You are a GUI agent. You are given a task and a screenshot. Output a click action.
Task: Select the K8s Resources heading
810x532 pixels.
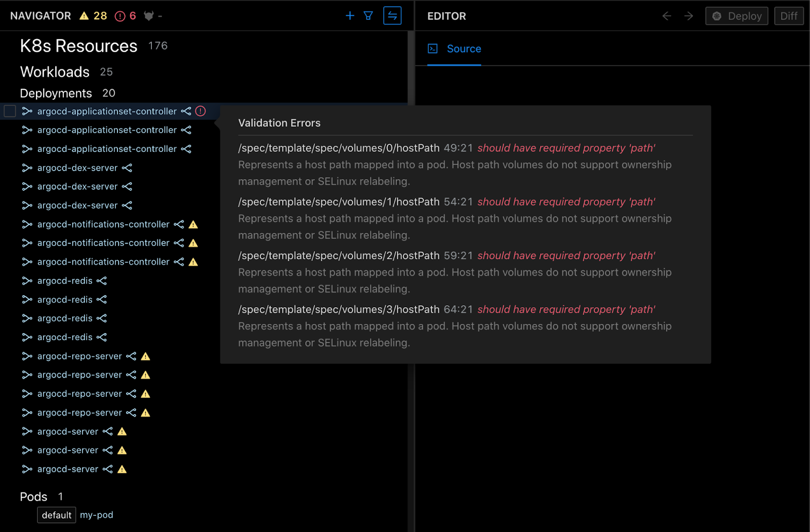[78, 46]
